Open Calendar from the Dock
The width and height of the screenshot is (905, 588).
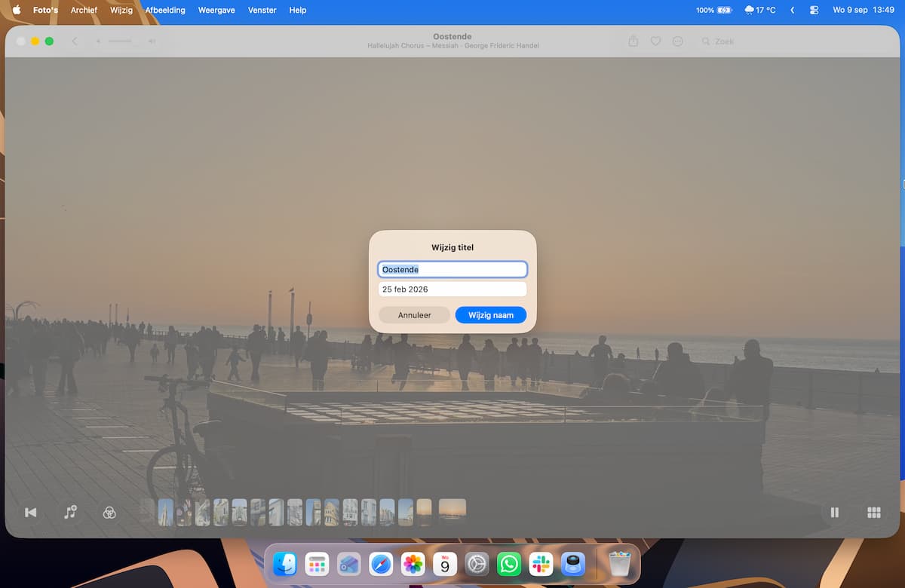click(x=445, y=564)
